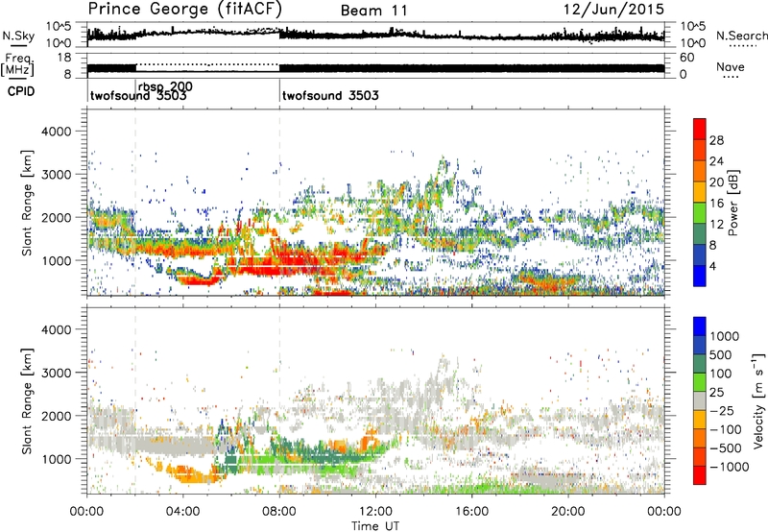Click the 'Freq. [MHz]' axis label
The height and width of the screenshot is (532, 768).
(19, 65)
